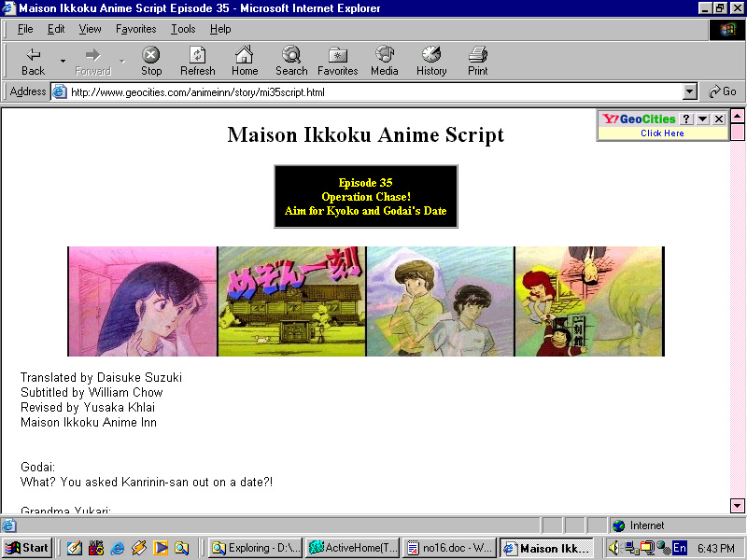Image resolution: width=747 pixels, height=560 pixels.
Task: Launch Internet Explorer from quick launch
Action: click(118, 548)
